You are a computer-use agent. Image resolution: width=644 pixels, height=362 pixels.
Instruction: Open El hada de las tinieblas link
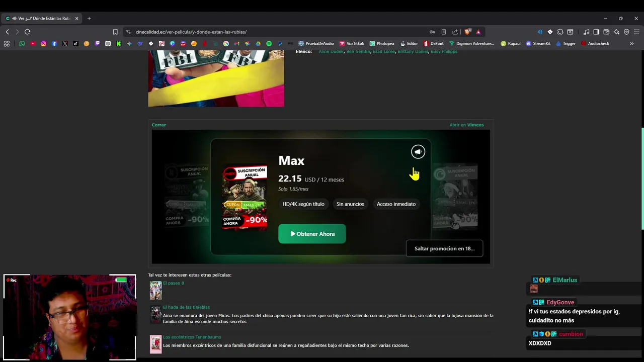(186, 307)
